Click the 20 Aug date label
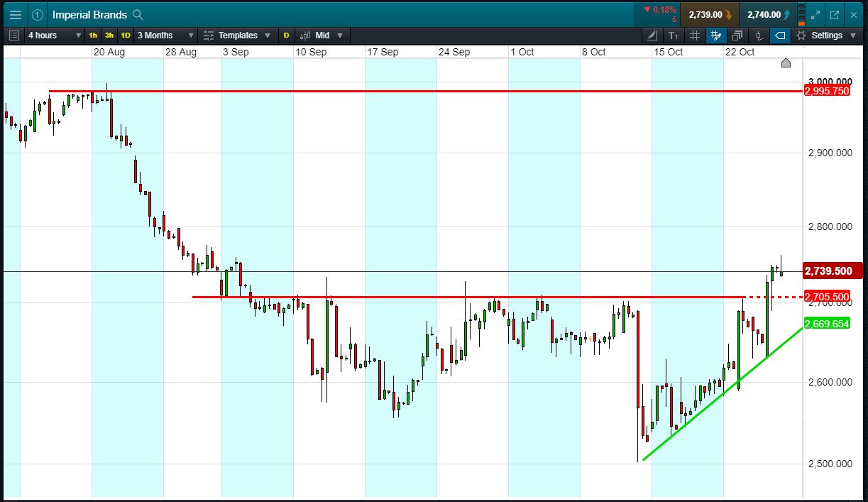 tap(109, 52)
